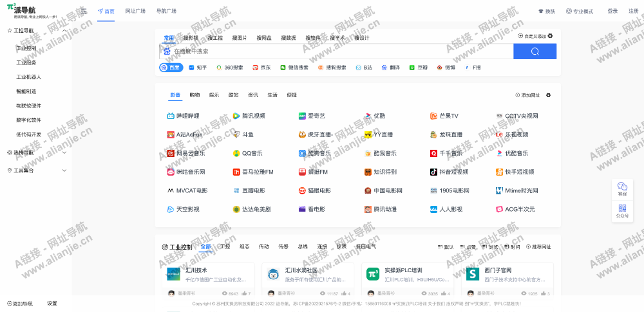Sort sites by 浏览
Image resolution: width=644 pixels, height=312 pixels.
pos(490,247)
